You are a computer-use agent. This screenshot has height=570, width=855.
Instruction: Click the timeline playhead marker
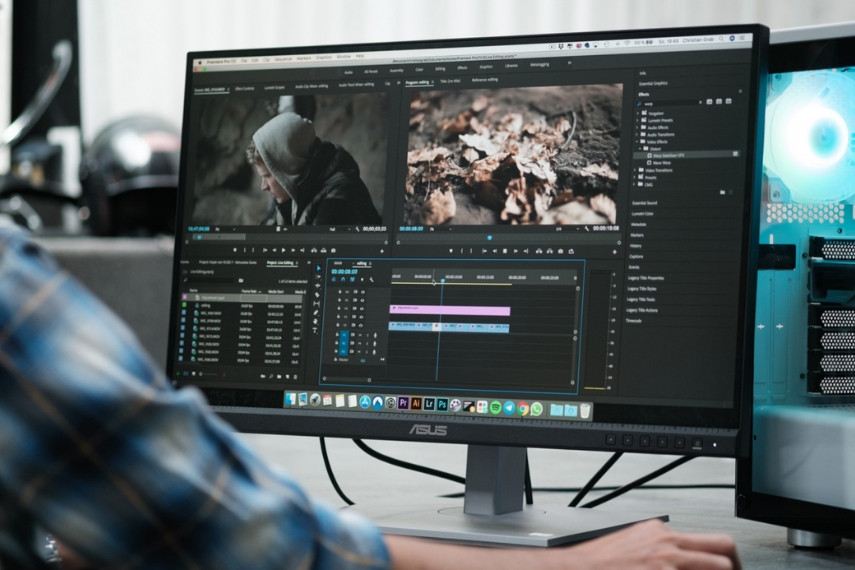(x=443, y=280)
